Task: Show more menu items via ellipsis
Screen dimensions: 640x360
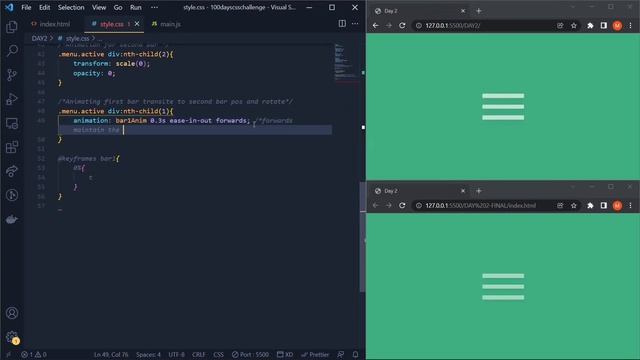Action: (x=154, y=7)
